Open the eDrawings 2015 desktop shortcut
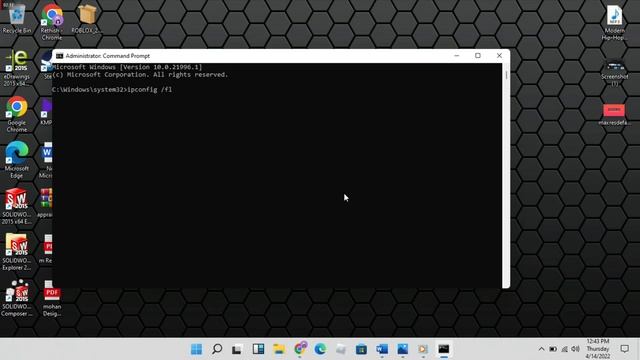The height and width of the screenshot is (360, 640). (x=17, y=68)
